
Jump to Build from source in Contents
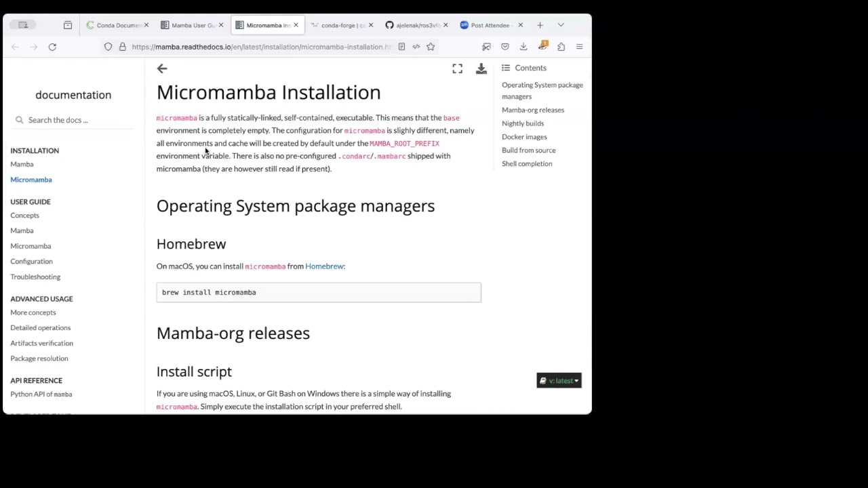coord(529,150)
